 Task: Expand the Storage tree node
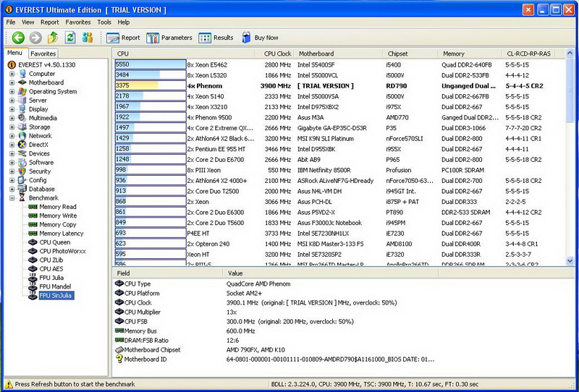tap(12, 127)
